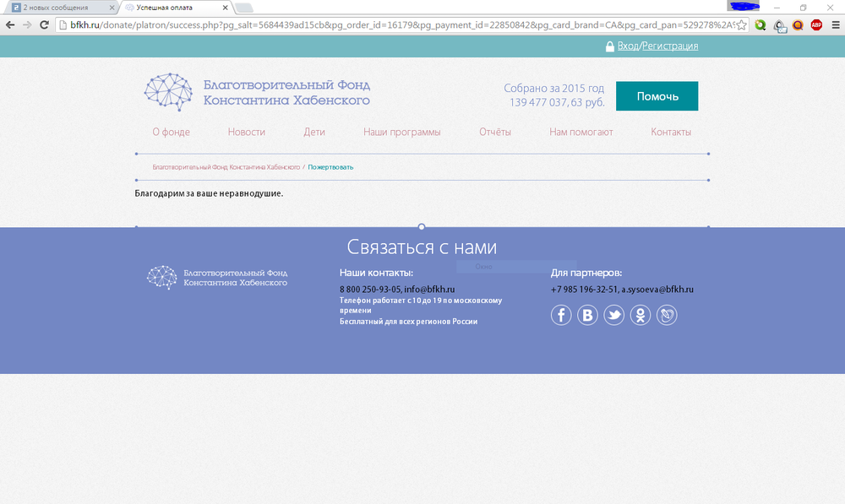Open the Facebook page icon
845x504 pixels.
(561, 315)
